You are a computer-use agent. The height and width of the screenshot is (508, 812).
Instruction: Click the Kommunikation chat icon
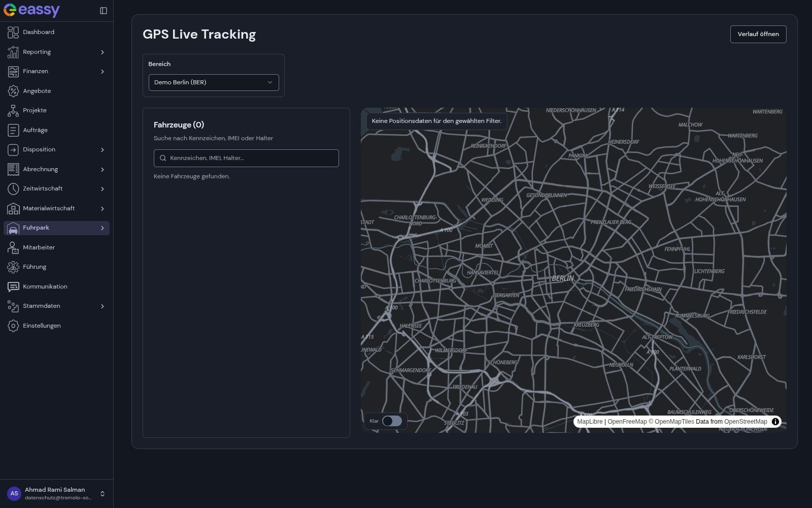[13, 287]
